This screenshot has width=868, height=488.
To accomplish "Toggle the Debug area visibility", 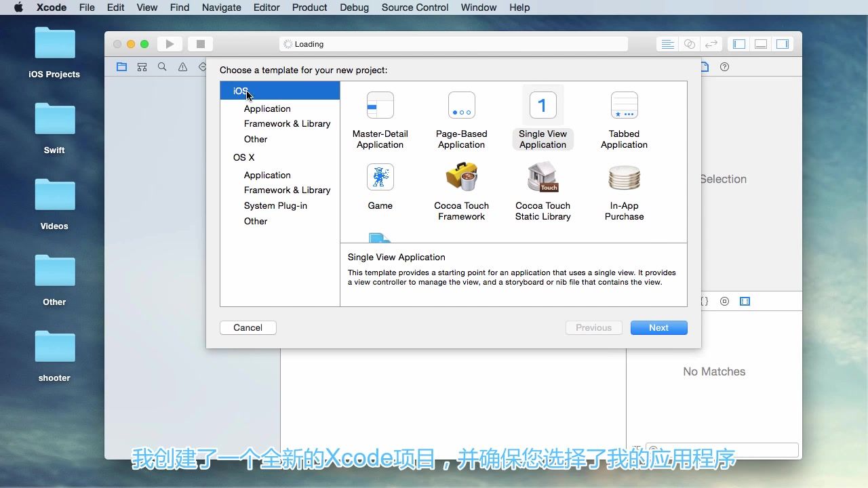I will coord(761,44).
